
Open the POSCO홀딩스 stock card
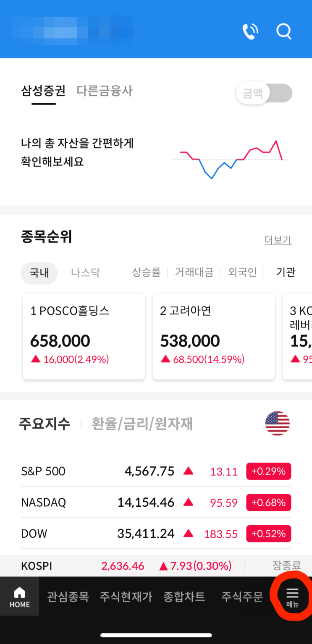point(84,336)
